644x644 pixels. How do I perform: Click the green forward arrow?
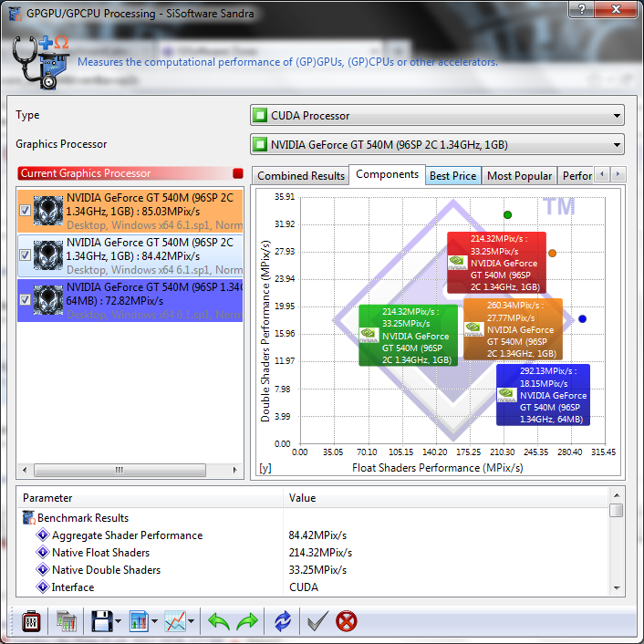247,621
